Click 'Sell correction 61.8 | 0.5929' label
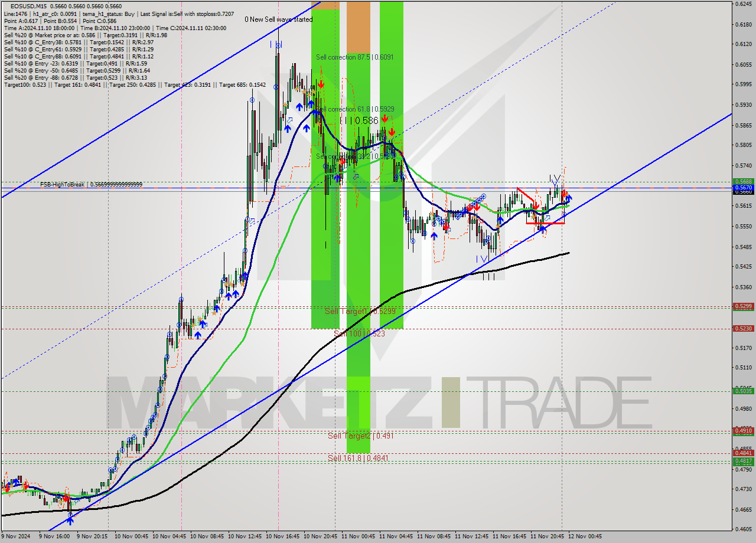 [x=356, y=109]
